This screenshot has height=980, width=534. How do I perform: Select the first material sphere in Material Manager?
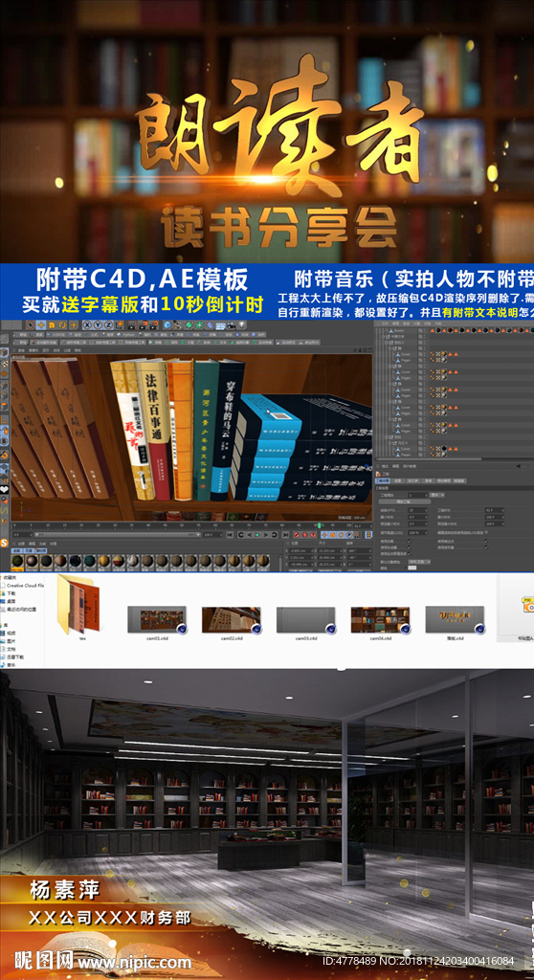[x=17, y=561]
